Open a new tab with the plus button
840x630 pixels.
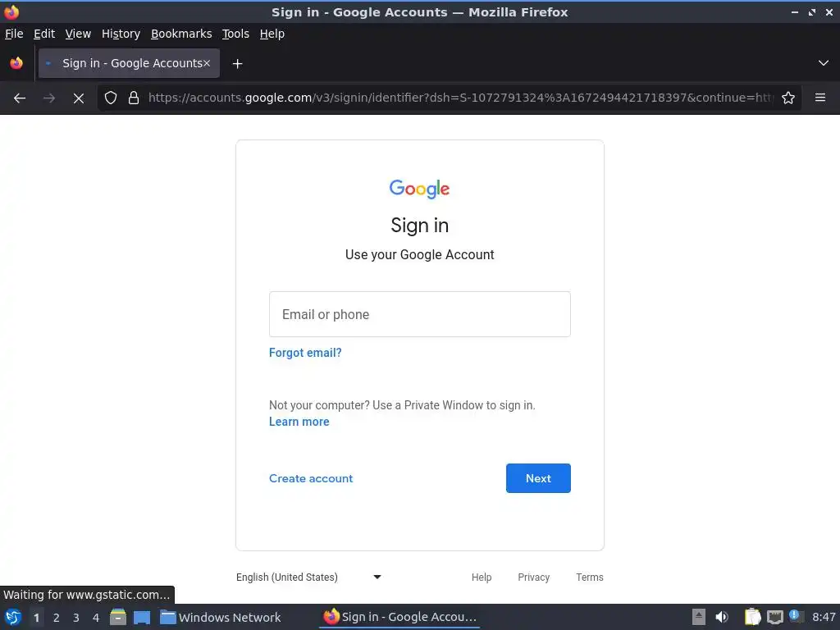[x=237, y=64]
